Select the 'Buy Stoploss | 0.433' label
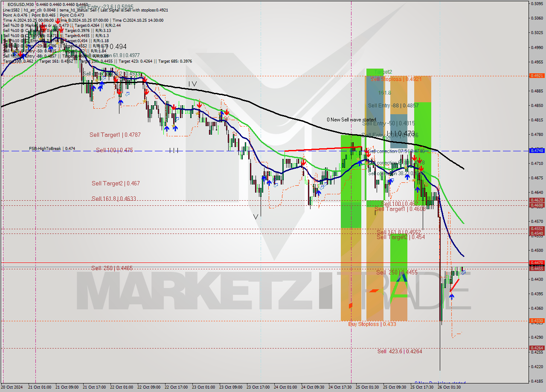This screenshot has width=546, height=392. click(x=372, y=324)
